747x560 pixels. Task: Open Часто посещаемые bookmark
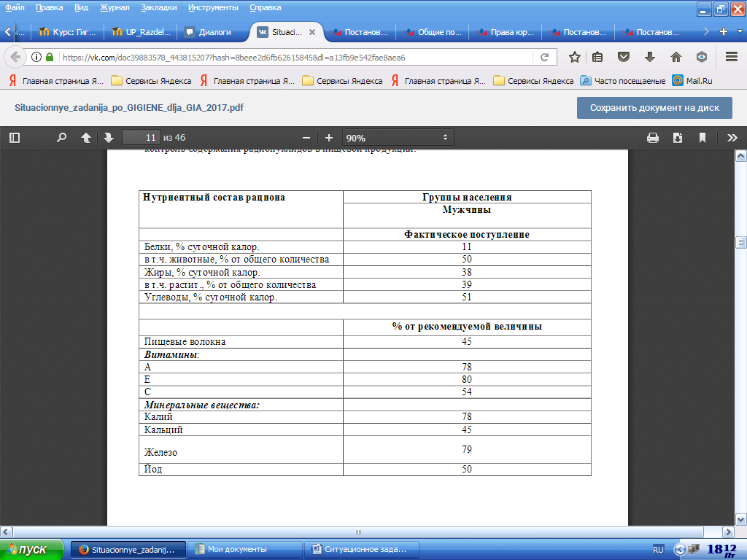(x=623, y=81)
